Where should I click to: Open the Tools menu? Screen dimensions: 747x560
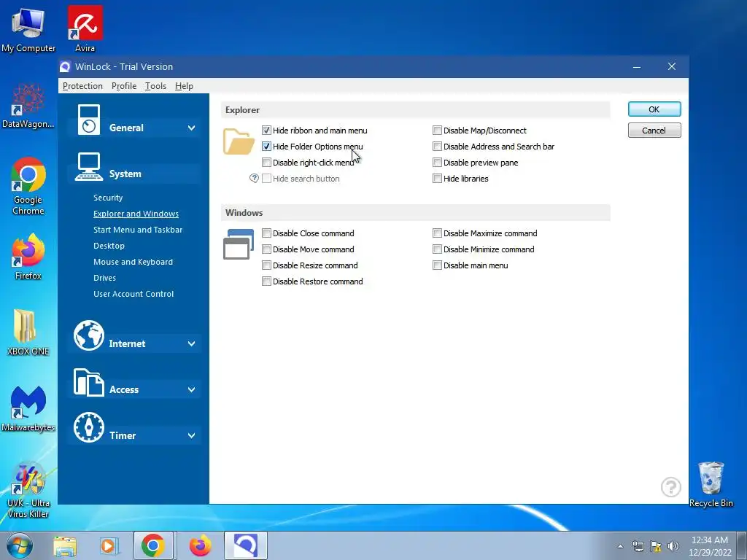156,86
